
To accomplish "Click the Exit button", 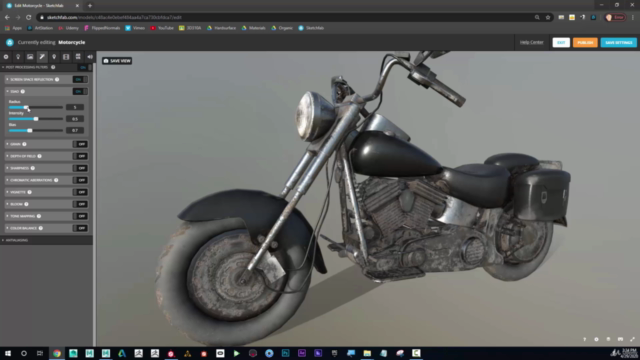I will (561, 42).
